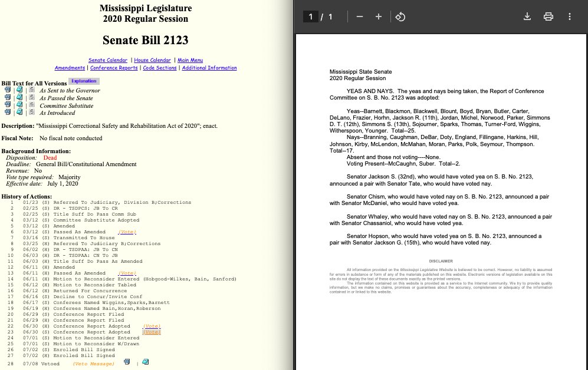Click 'Mississippi State Senate' in the PDF
Viewport: 588px width, 370px height.
361,71
